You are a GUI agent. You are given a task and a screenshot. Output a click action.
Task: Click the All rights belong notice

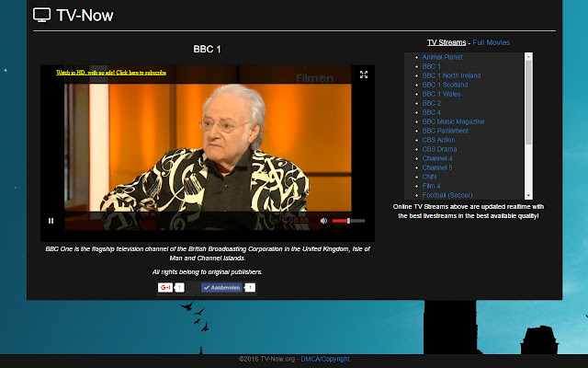coord(207,272)
